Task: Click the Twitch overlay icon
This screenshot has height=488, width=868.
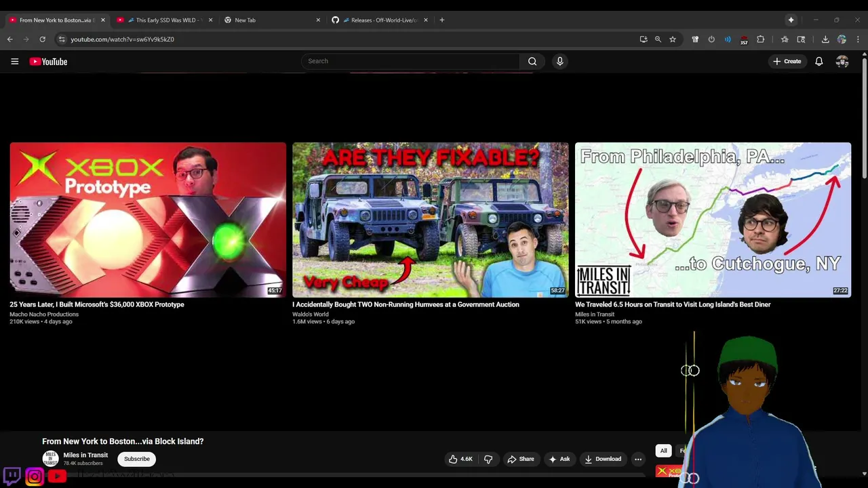Action: pyautogui.click(x=12, y=476)
